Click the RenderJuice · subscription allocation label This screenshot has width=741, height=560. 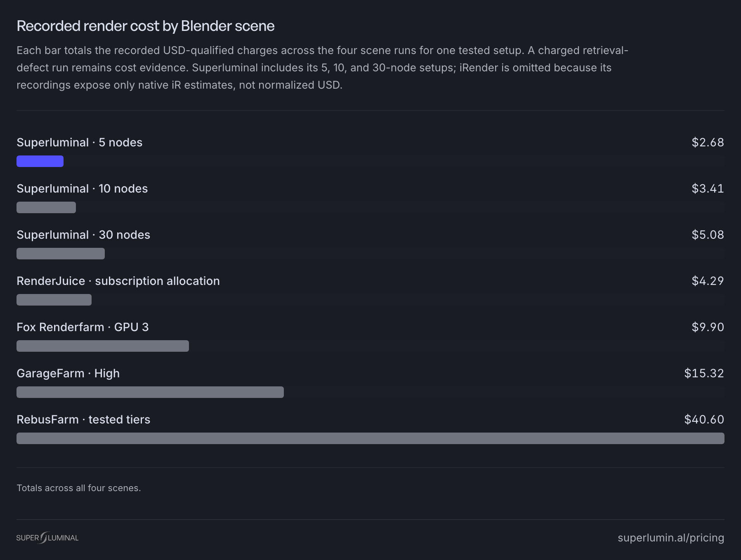(x=118, y=281)
